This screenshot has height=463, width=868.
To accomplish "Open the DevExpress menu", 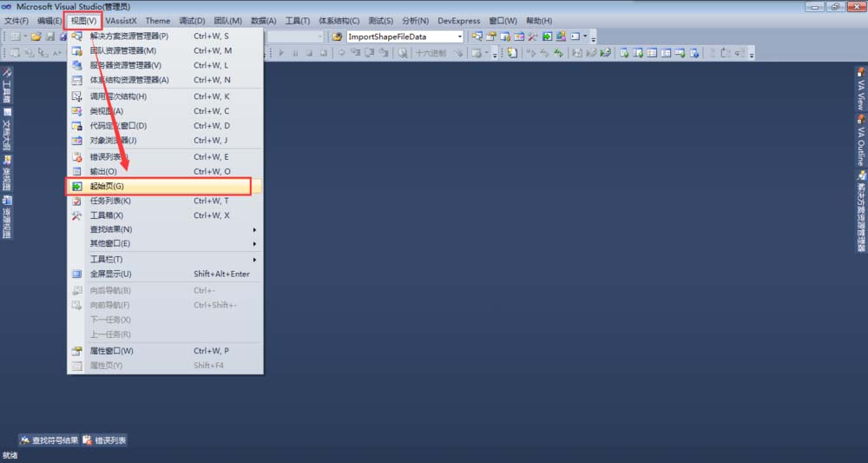I will [x=459, y=21].
